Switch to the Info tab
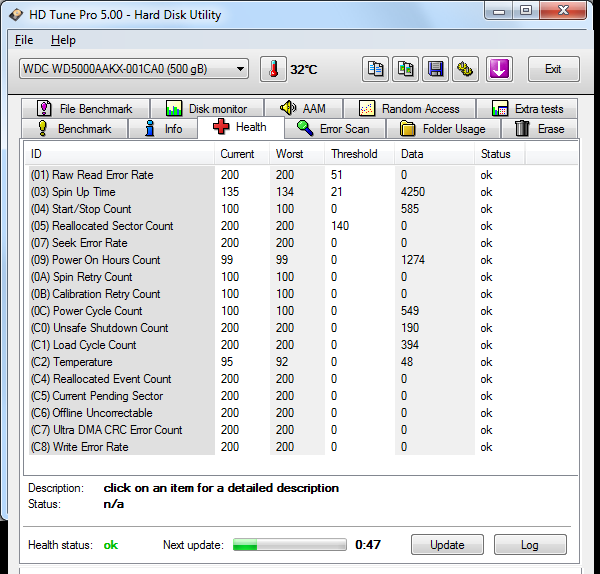The width and height of the screenshot is (600, 574). (x=163, y=129)
